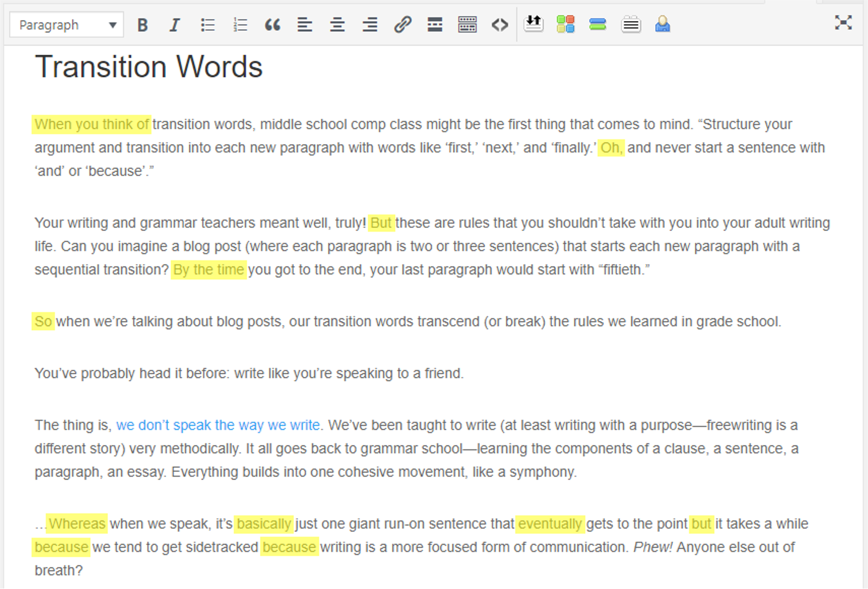Open the code view icon
868x589 pixels.
tap(500, 25)
